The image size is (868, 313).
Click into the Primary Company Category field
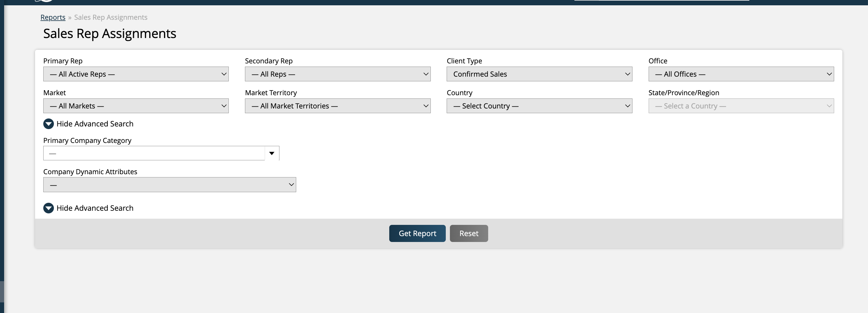154,154
